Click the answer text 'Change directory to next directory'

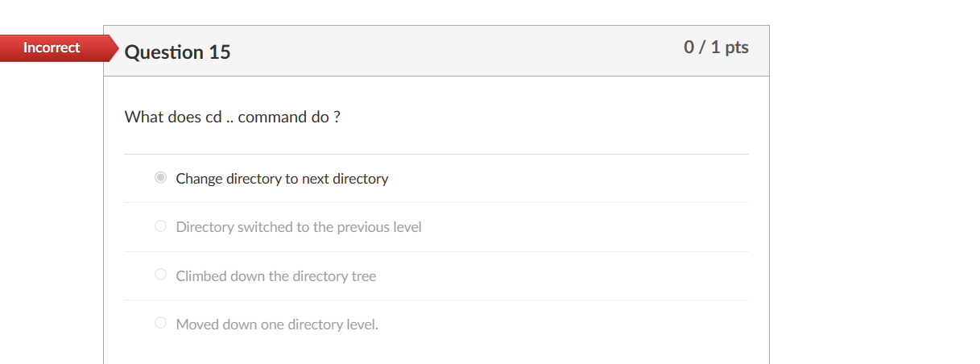[282, 179]
